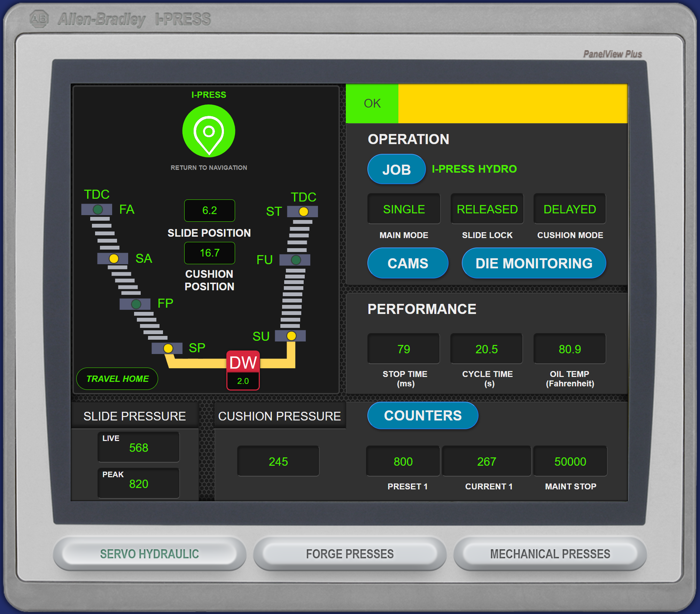Click the red DW dwell marker

pyautogui.click(x=243, y=363)
